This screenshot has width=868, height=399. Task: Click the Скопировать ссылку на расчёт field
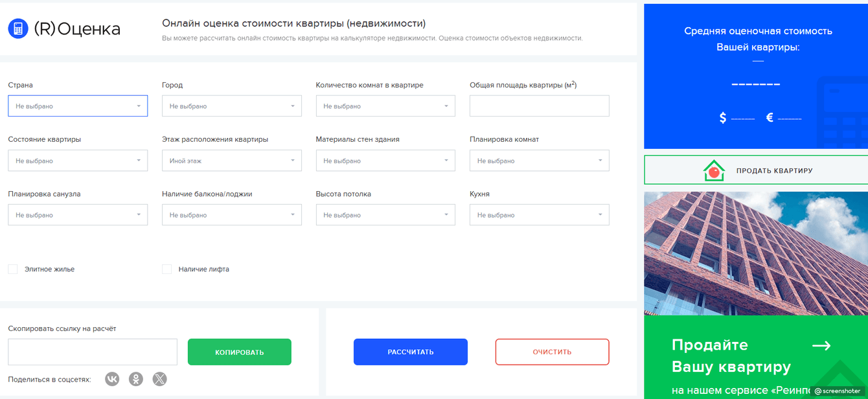coord(93,352)
